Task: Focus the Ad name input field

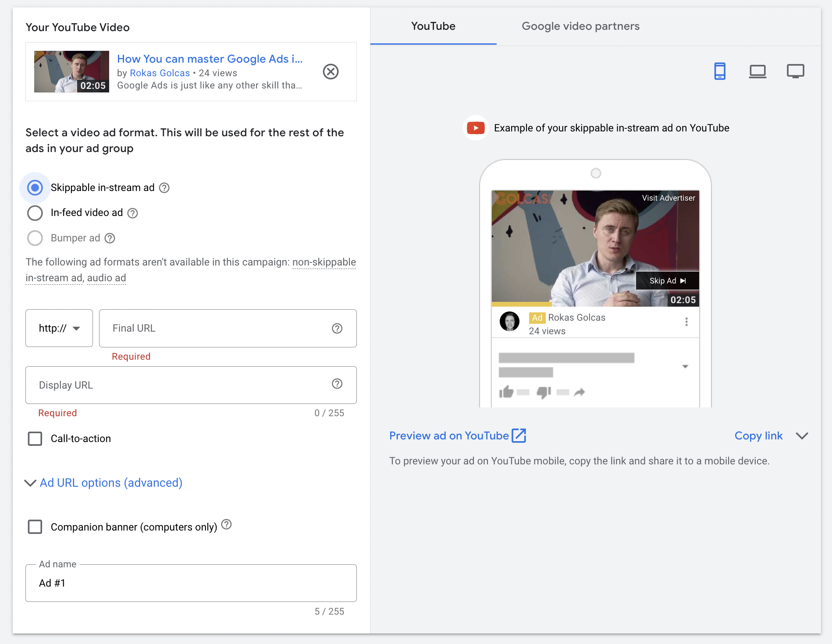Action: point(191,583)
